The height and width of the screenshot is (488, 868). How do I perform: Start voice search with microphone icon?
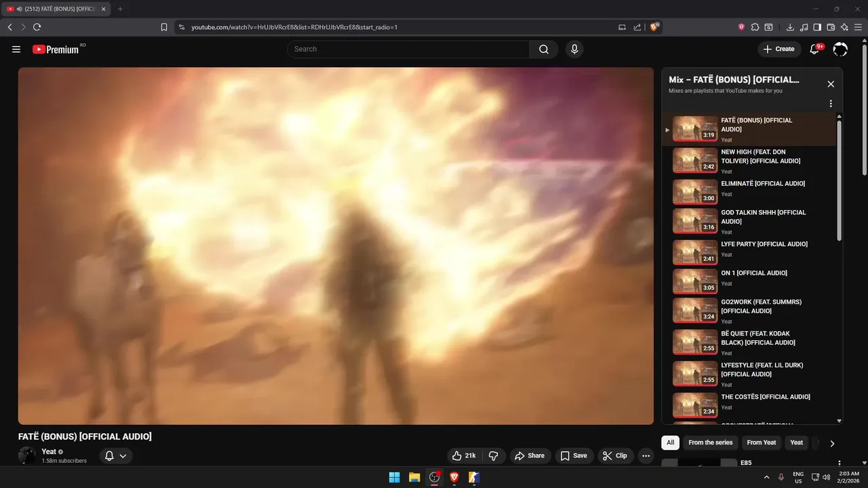pyautogui.click(x=574, y=49)
